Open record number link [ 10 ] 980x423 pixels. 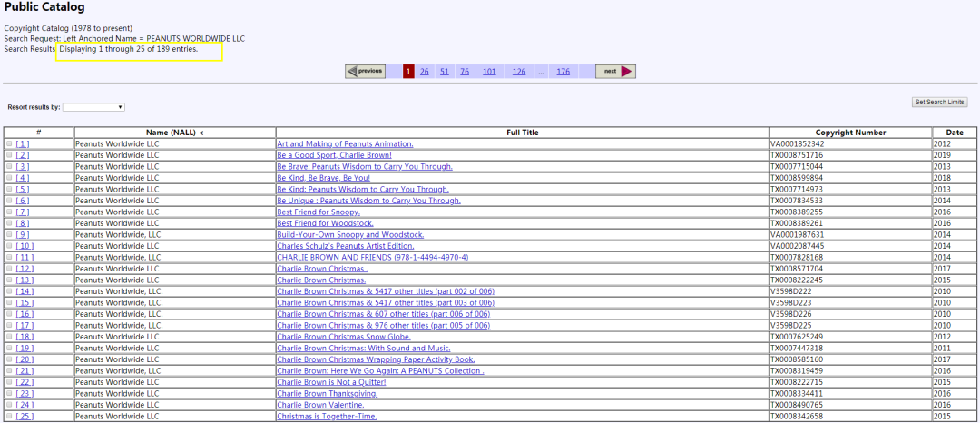(25, 246)
